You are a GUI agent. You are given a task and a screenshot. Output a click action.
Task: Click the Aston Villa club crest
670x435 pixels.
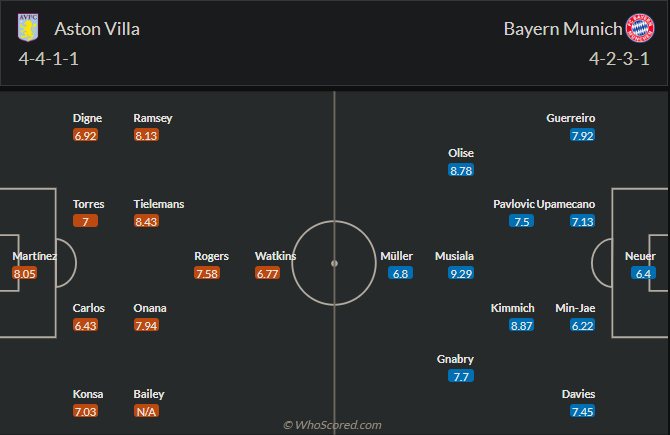pyautogui.click(x=26, y=28)
